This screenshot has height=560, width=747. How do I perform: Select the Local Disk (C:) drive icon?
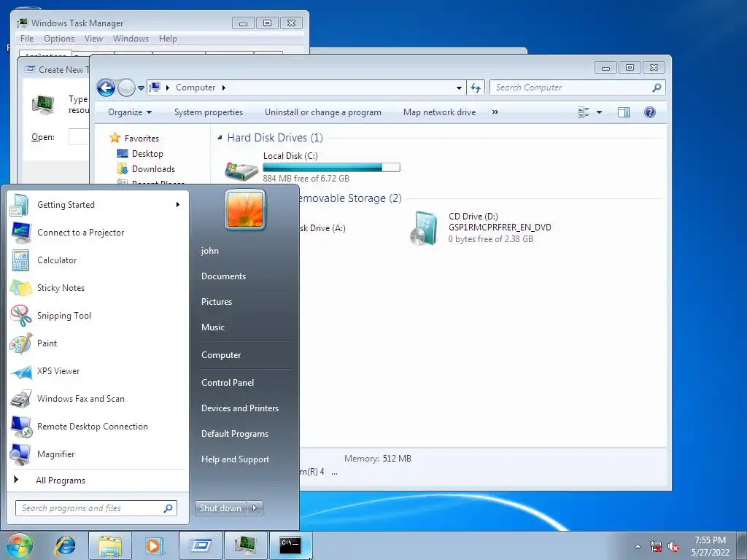241,171
